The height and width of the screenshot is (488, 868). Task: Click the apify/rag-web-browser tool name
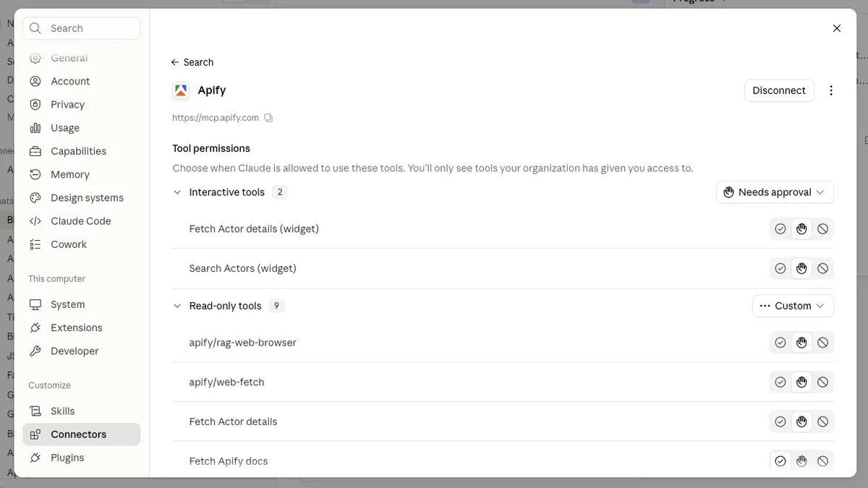243,343
